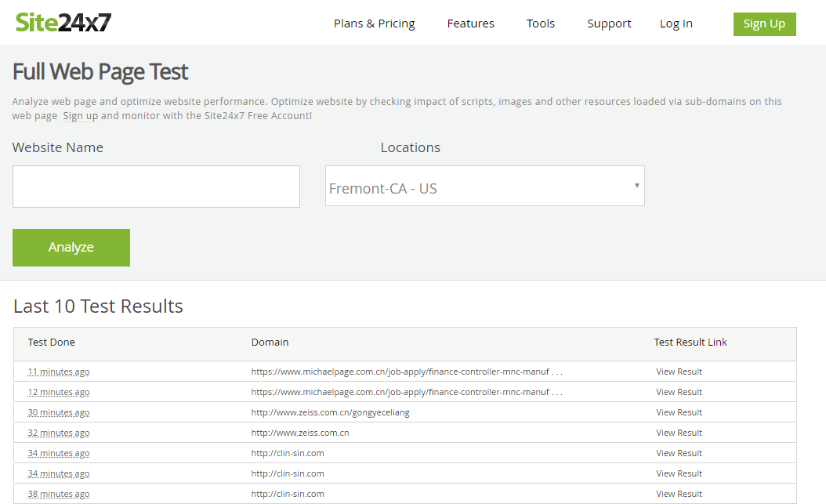Click the inline Sign up link in description
The width and height of the screenshot is (826, 504).
tap(80, 116)
